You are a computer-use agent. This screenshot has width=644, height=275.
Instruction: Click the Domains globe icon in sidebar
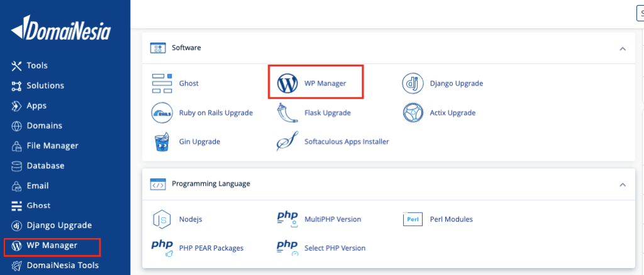tap(16, 126)
